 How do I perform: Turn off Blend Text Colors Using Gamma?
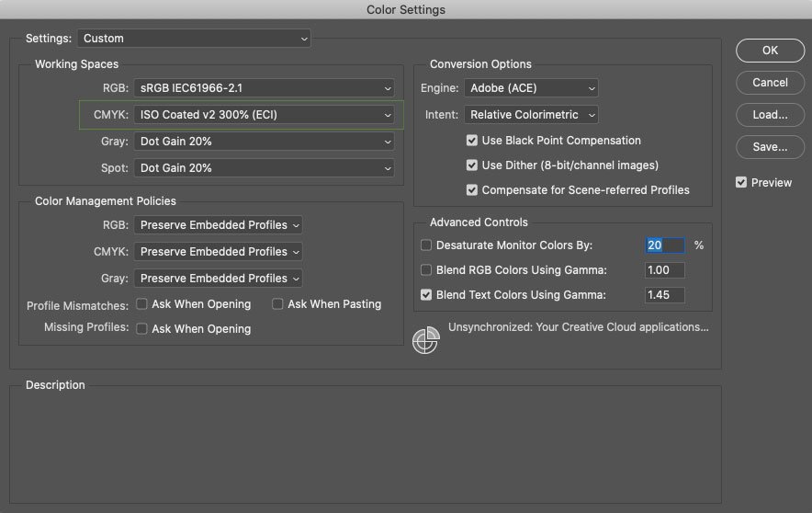pos(426,295)
